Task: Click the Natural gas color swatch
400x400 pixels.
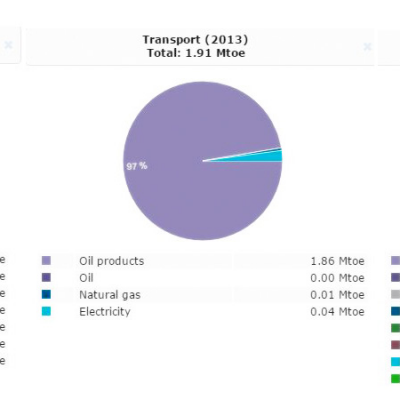Action: 46,295
